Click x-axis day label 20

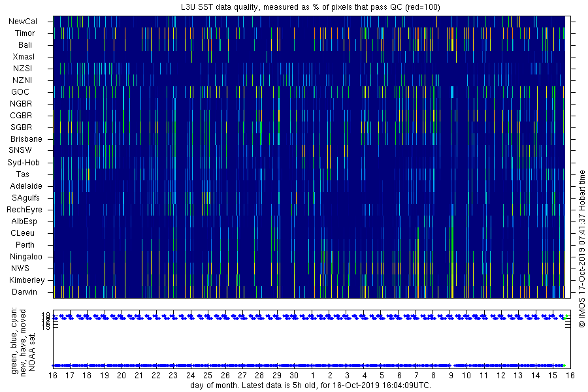122,376
